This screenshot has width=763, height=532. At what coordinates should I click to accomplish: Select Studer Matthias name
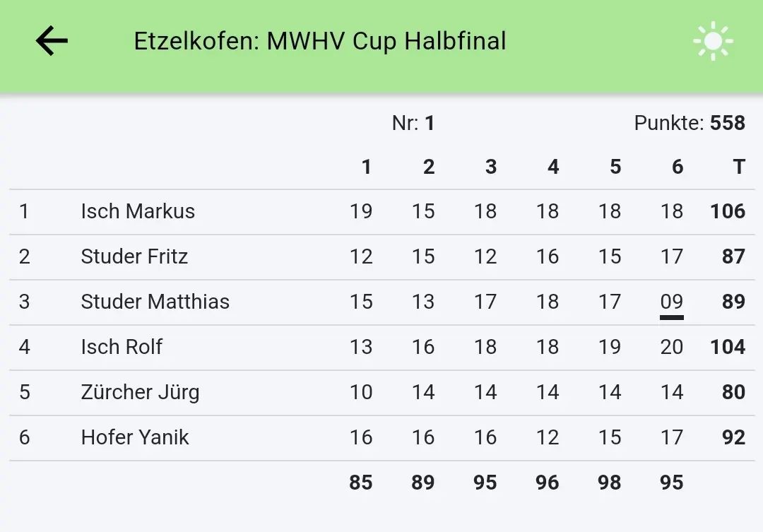pos(155,302)
